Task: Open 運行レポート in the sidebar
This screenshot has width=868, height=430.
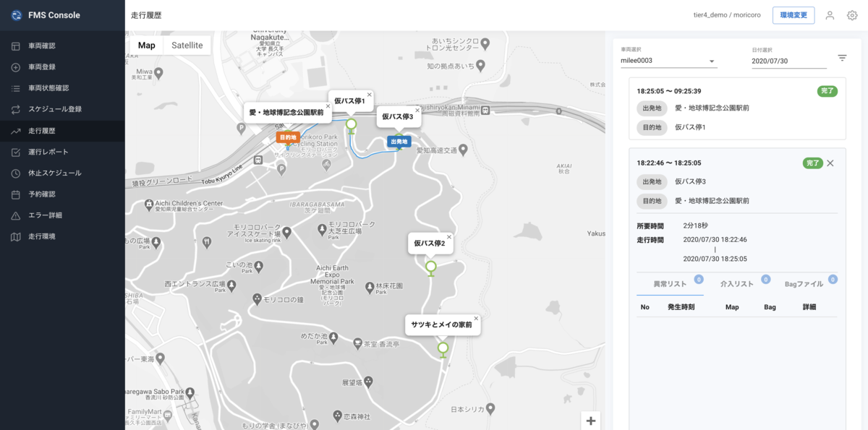Action: 62,152
